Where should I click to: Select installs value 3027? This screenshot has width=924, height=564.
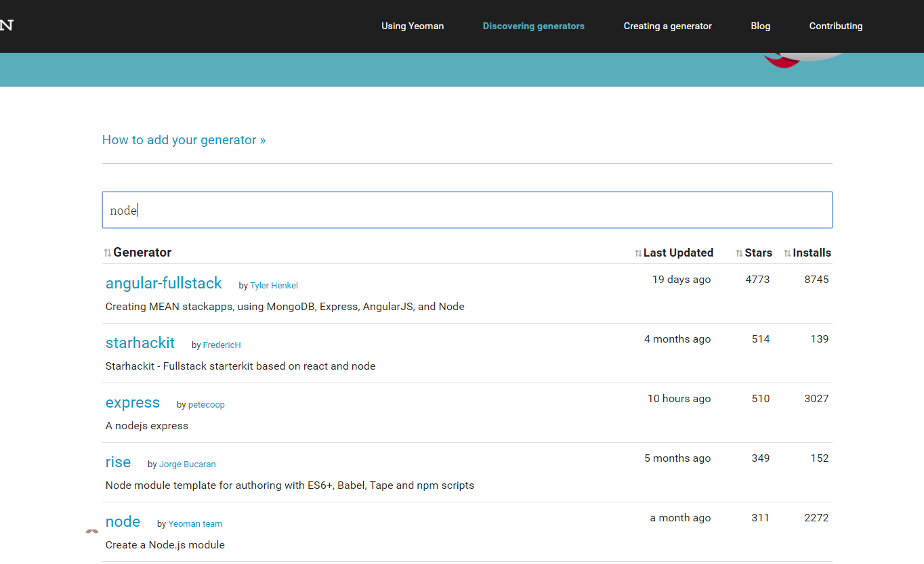pos(816,399)
